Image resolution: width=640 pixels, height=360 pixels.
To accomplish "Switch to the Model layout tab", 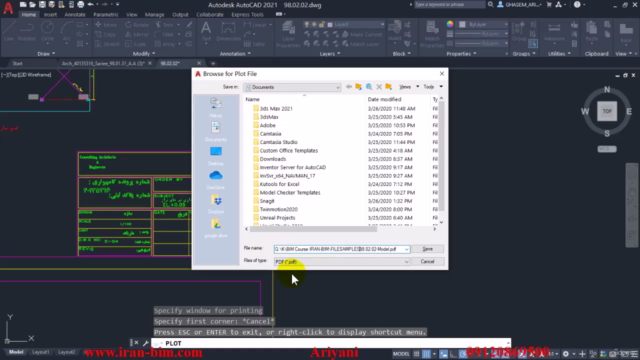I will click(x=16, y=352).
